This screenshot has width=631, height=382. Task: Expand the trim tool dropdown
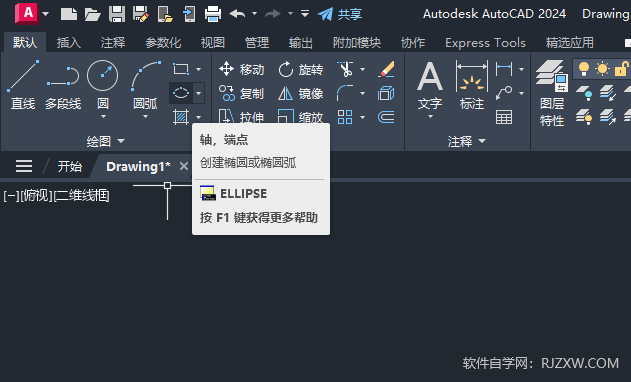pos(363,69)
